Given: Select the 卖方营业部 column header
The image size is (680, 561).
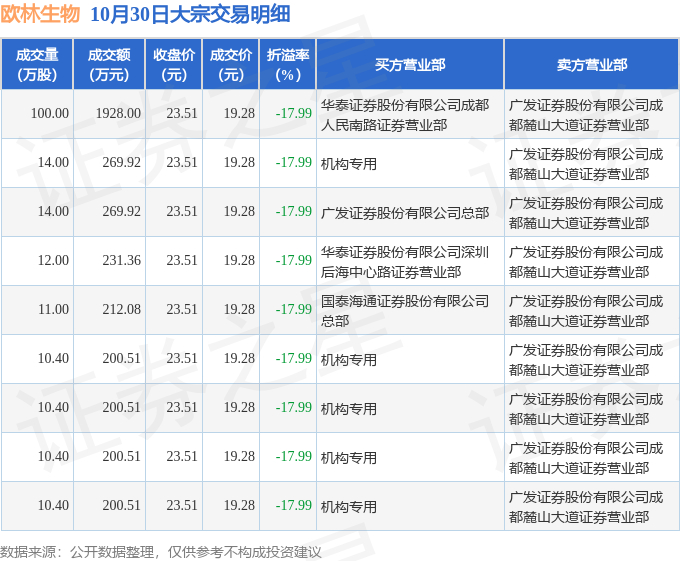Looking at the screenshot, I should click(592, 65).
